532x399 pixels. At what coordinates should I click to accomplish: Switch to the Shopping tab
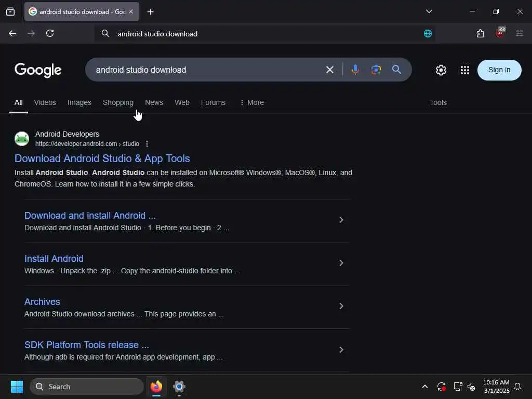coord(118,102)
